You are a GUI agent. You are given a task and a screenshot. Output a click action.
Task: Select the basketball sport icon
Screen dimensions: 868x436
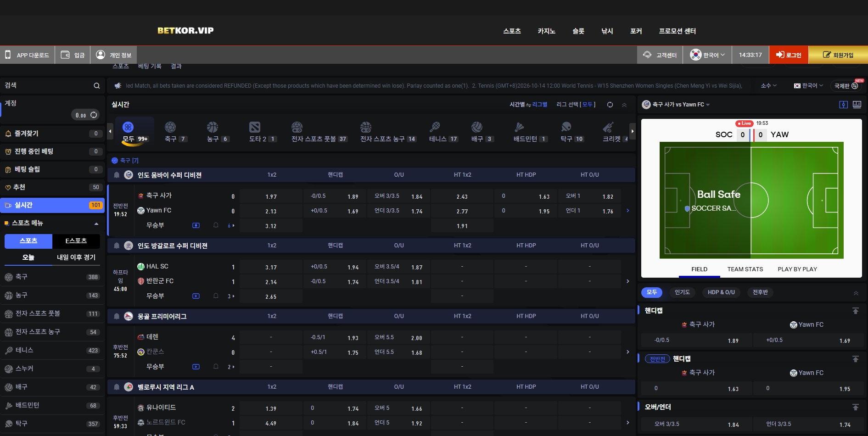point(213,127)
